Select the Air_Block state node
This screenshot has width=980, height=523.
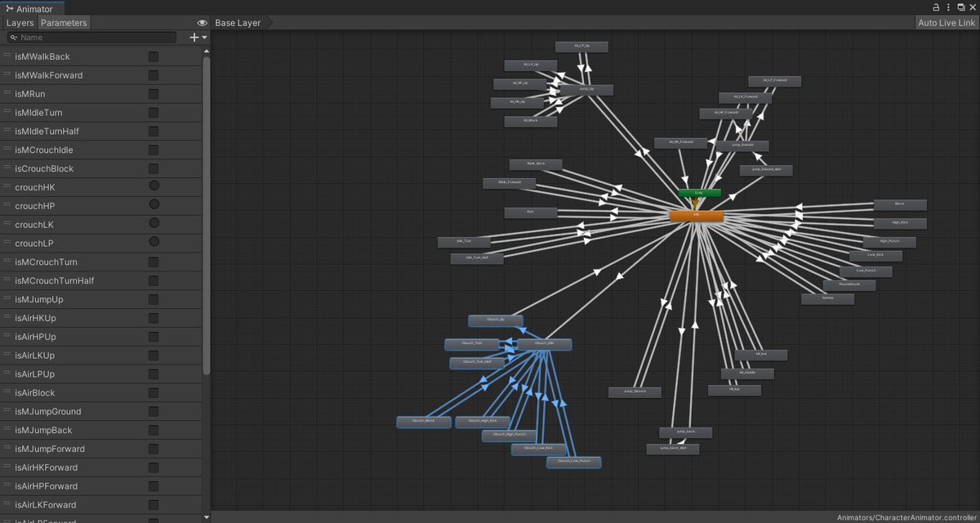tap(530, 121)
